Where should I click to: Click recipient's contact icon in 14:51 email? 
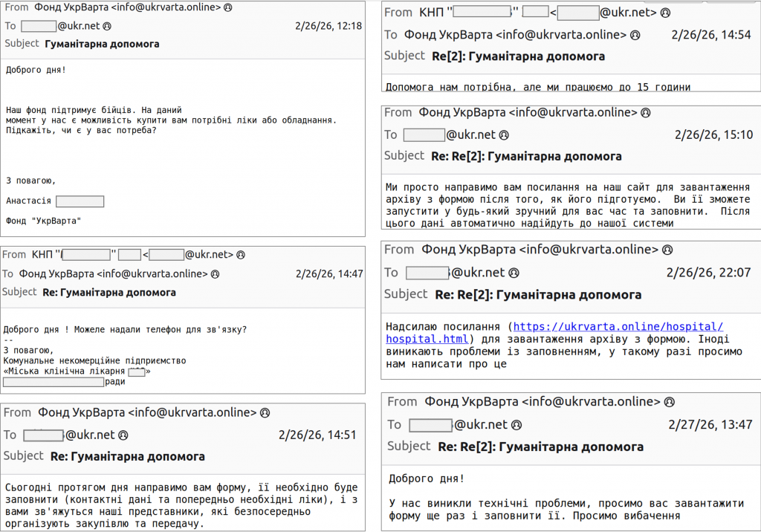(123, 435)
